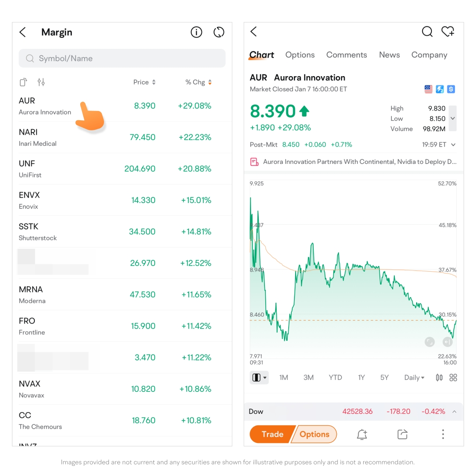This screenshot has width=476, height=476.
Task: Toggle % Chg column sort order
Action: click(x=199, y=82)
